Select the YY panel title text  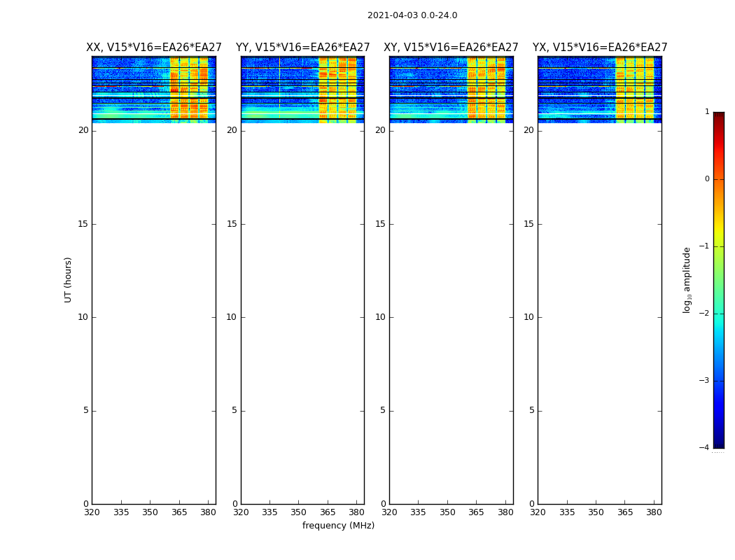coord(302,48)
